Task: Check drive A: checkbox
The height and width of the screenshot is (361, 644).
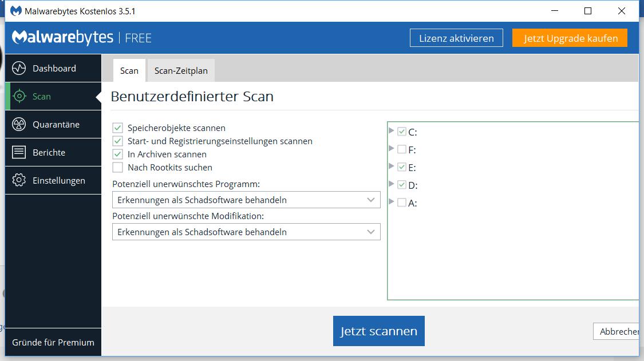Action: point(402,202)
